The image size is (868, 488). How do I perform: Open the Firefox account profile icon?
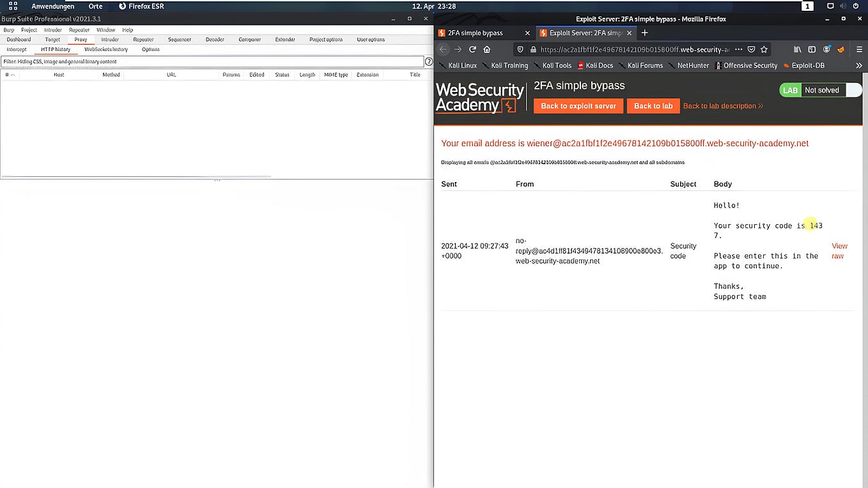click(825, 49)
